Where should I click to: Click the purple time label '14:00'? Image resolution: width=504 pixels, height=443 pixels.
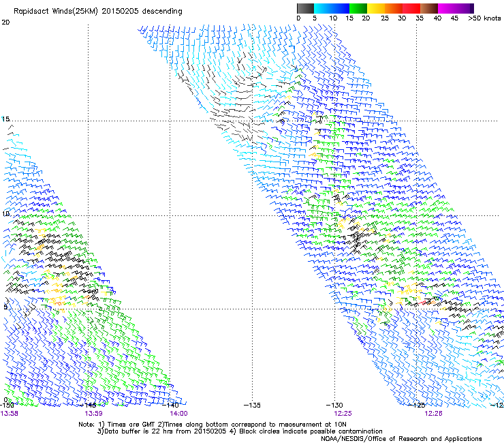click(178, 414)
